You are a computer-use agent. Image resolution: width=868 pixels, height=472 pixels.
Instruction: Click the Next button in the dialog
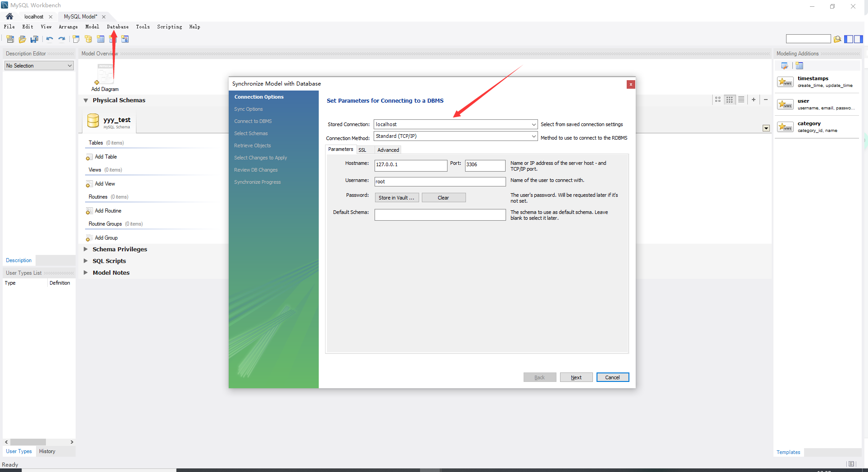(x=576, y=377)
